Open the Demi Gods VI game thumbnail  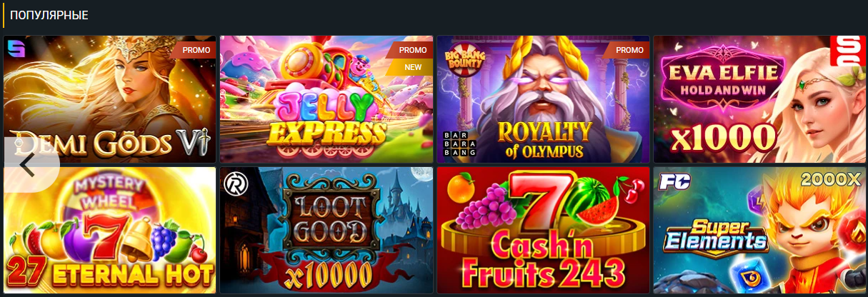(x=109, y=99)
